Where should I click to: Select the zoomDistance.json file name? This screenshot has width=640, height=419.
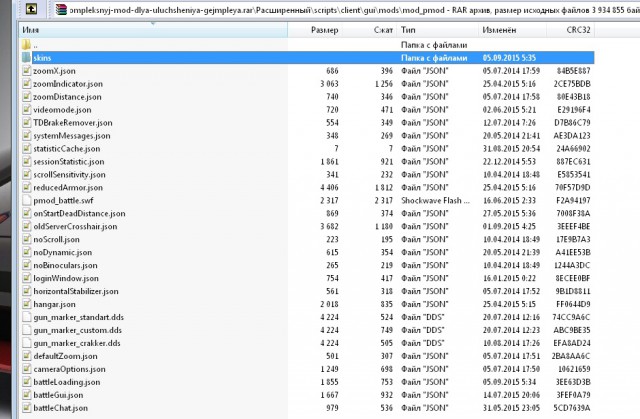pyautogui.click(x=67, y=97)
